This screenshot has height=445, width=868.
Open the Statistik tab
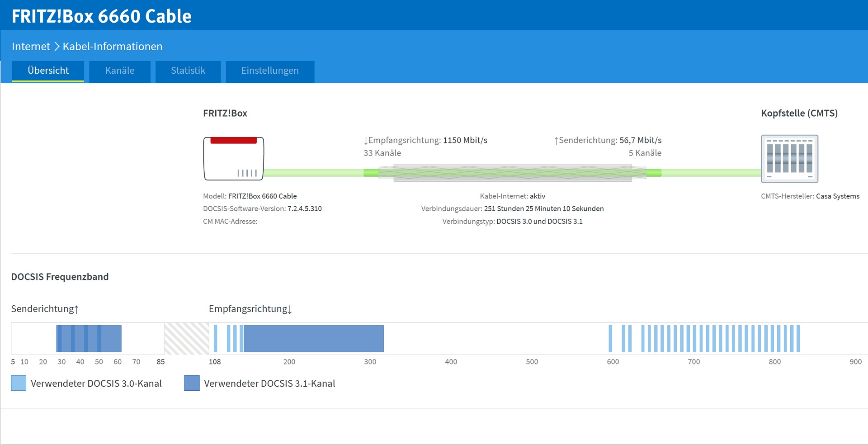pyautogui.click(x=188, y=71)
